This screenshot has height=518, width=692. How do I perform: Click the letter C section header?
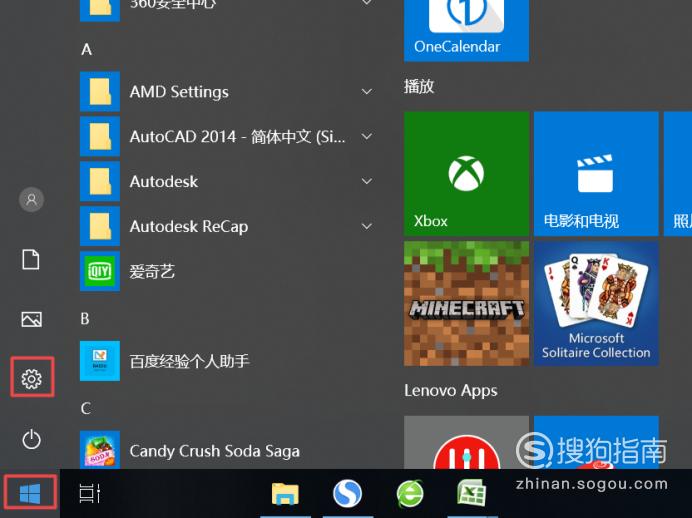point(86,408)
